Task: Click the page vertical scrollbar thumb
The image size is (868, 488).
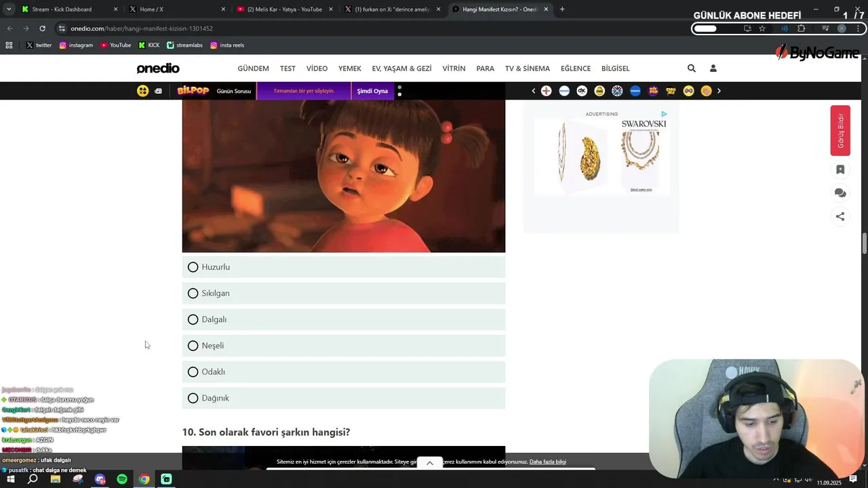Action: [x=865, y=243]
